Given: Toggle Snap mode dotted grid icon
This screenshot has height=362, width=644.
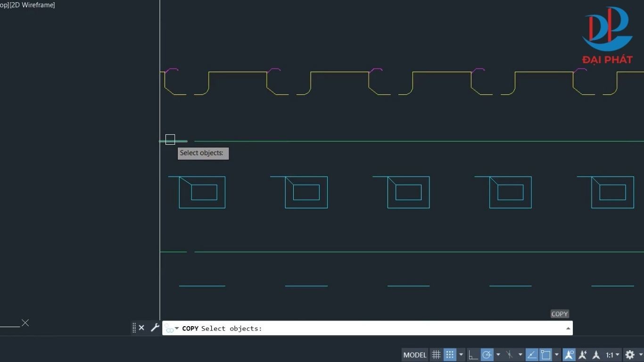Looking at the screenshot, I should pos(450,355).
